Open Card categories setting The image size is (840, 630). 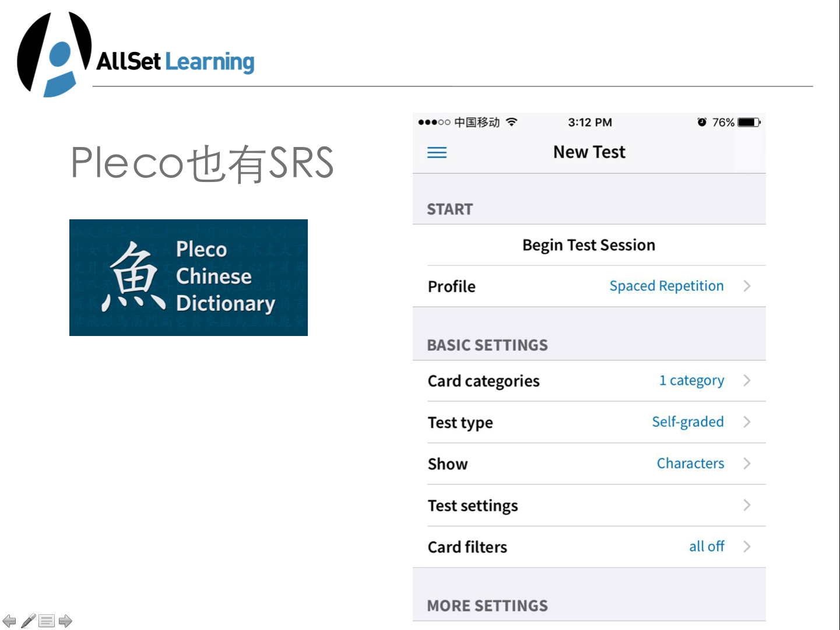coord(589,381)
